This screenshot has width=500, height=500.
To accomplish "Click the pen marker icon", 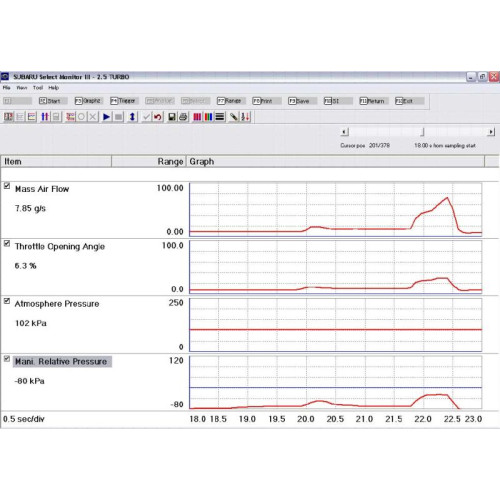I will click(x=234, y=117).
